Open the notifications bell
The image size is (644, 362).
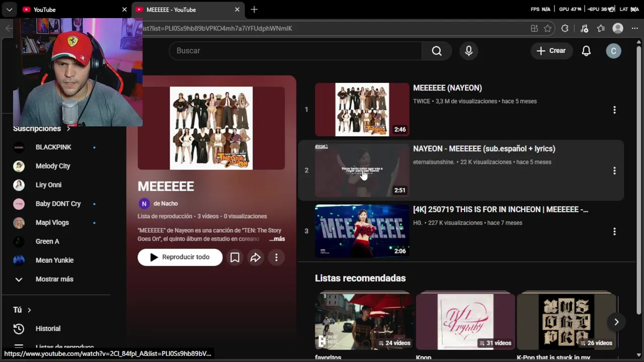[x=586, y=51]
